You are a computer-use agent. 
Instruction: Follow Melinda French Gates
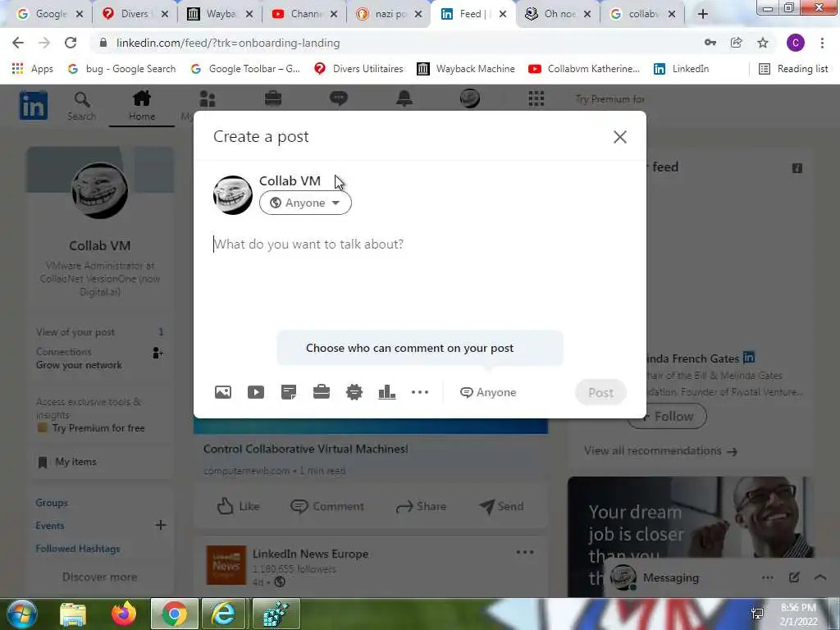pos(666,416)
